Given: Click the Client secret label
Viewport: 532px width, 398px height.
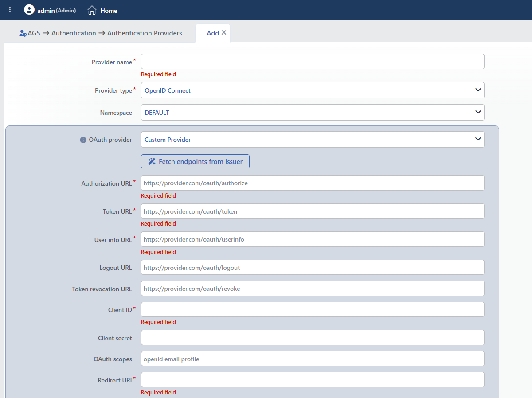Looking at the screenshot, I should pos(115,339).
